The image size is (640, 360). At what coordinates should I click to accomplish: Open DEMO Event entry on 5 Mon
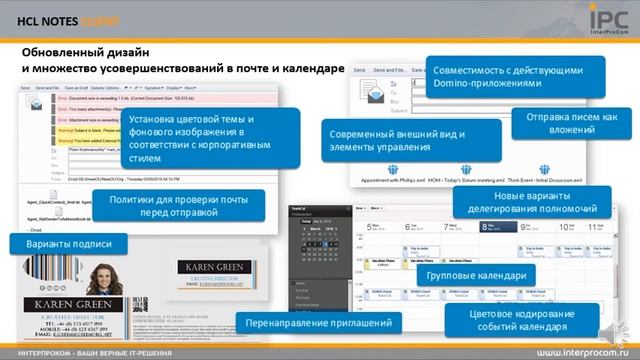tap(382, 294)
